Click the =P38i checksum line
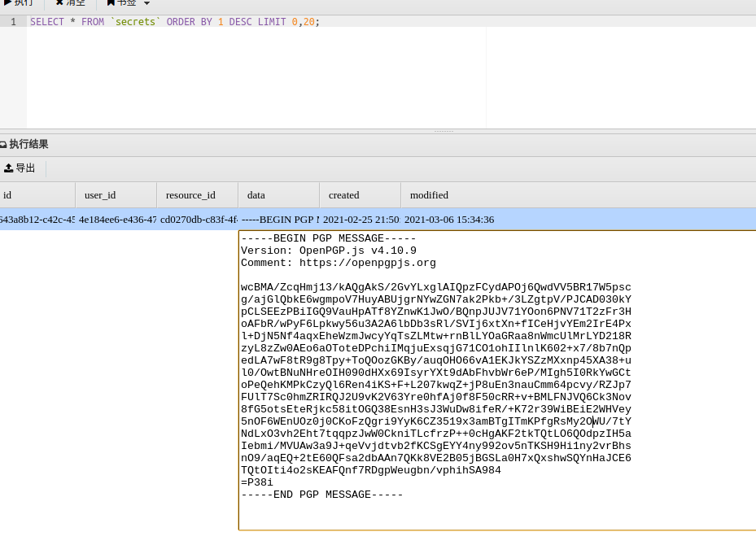Screen dimensions: 756x545 (x=257, y=482)
